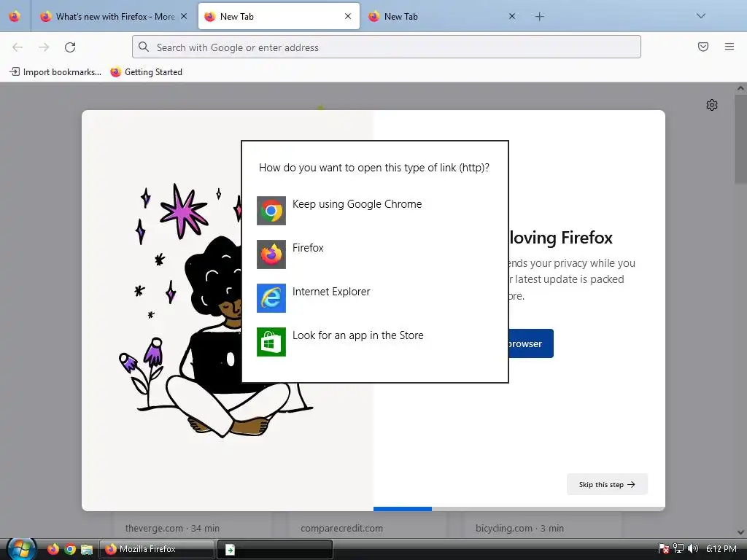
Task: Click the Google Chrome icon in dialog
Action: [x=271, y=211]
